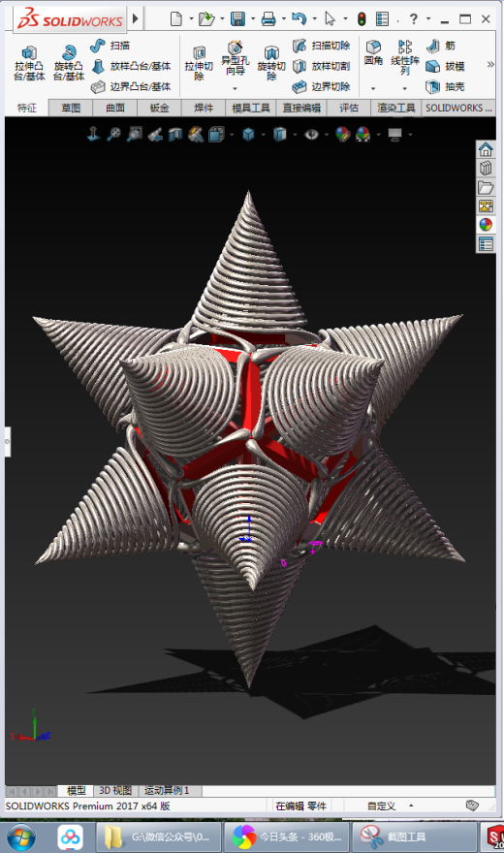Open the 3D Views (3D 视图) tab
The image size is (504, 853).
click(x=115, y=790)
